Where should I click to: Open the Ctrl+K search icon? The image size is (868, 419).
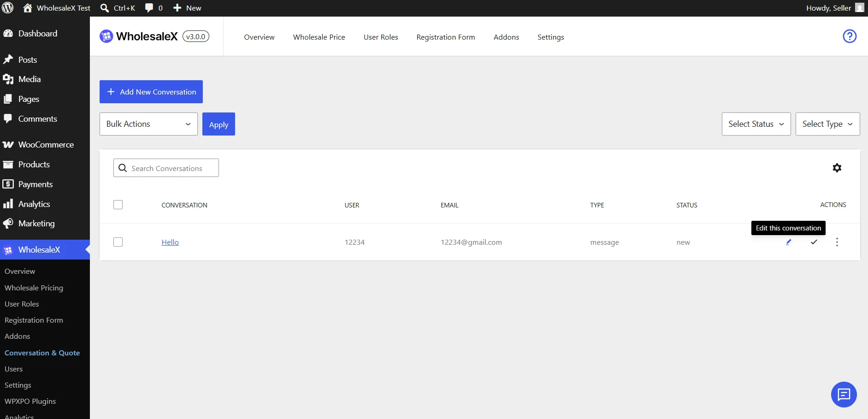pos(105,8)
